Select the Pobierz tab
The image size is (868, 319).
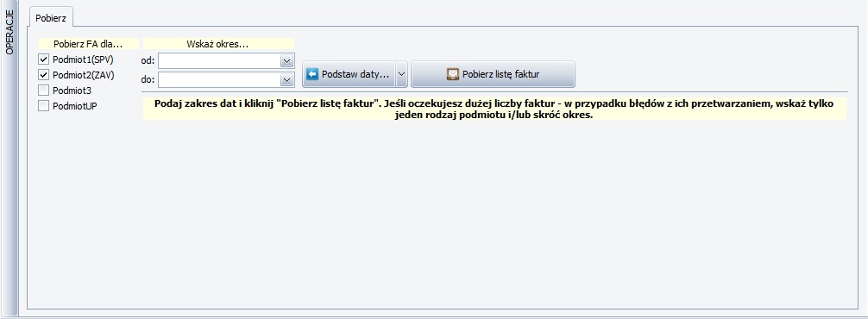[x=50, y=18]
